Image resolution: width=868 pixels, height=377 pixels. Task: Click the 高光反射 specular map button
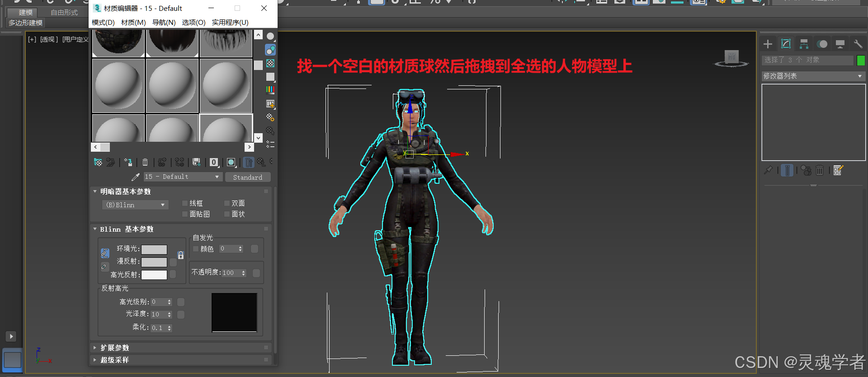coord(173,275)
